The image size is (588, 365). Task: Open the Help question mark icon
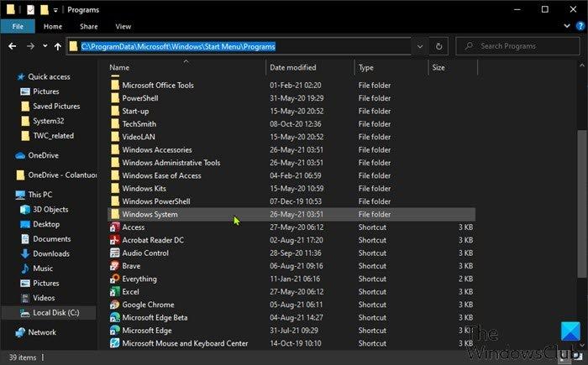click(580, 26)
